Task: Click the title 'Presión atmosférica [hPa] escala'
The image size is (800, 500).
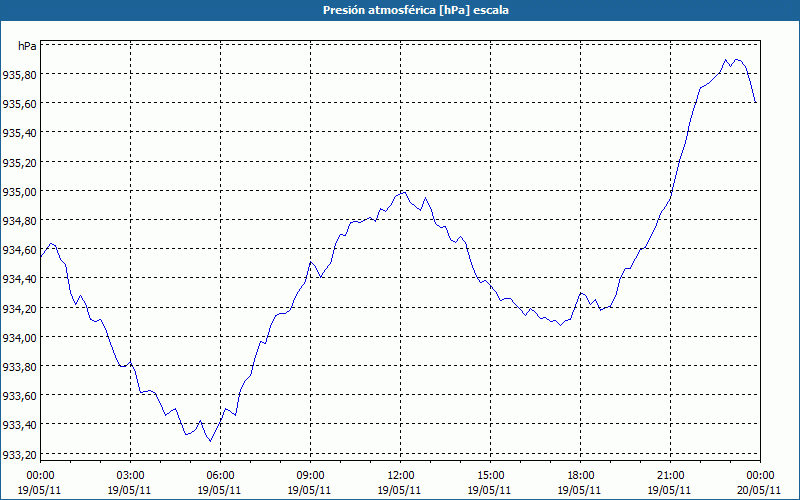Action: [x=415, y=10]
